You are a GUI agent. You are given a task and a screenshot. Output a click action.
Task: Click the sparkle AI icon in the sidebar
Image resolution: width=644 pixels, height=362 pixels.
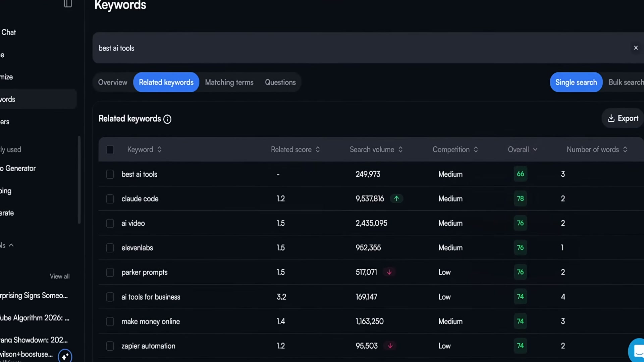65,356
